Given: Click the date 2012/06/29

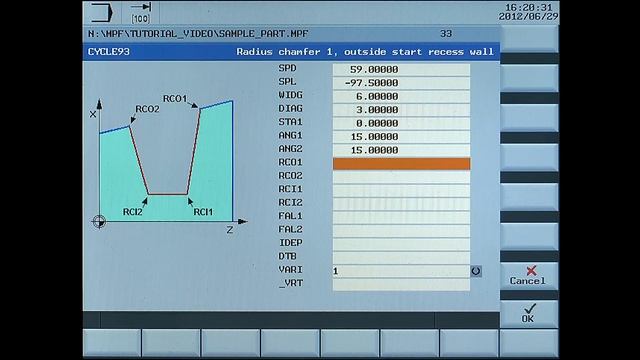Looking at the screenshot, I should (x=529, y=17).
